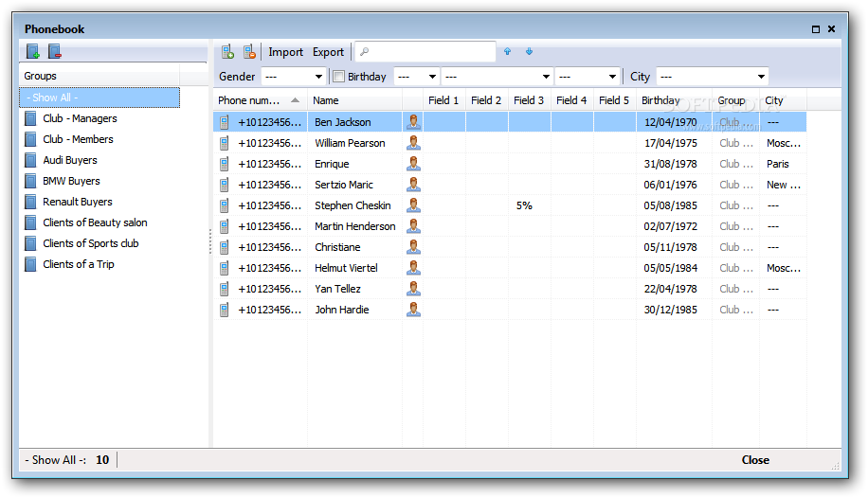The height and width of the screenshot is (498, 868).
Task: Select the Clients of a Trip group
Action: point(79,264)
